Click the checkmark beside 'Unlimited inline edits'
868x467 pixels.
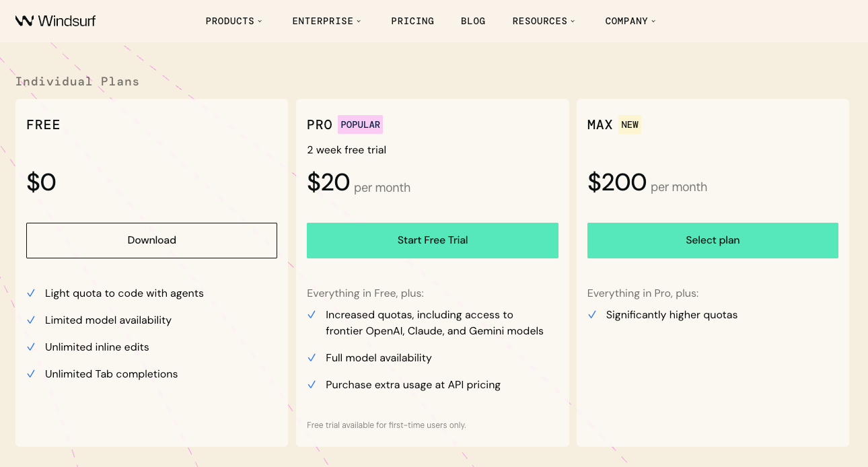click(31, 347)
